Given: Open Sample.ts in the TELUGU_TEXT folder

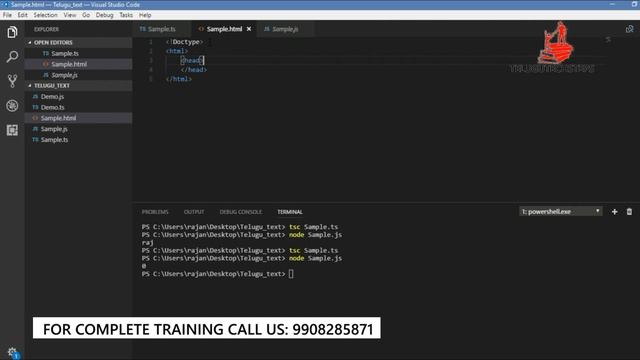Looking at the screenshot, I should [x=78, y=140].
